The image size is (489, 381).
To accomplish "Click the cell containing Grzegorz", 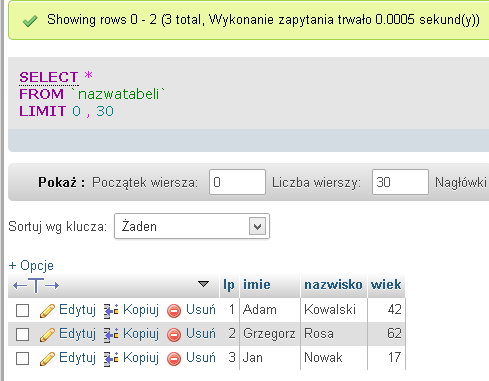I will [270, 334].
